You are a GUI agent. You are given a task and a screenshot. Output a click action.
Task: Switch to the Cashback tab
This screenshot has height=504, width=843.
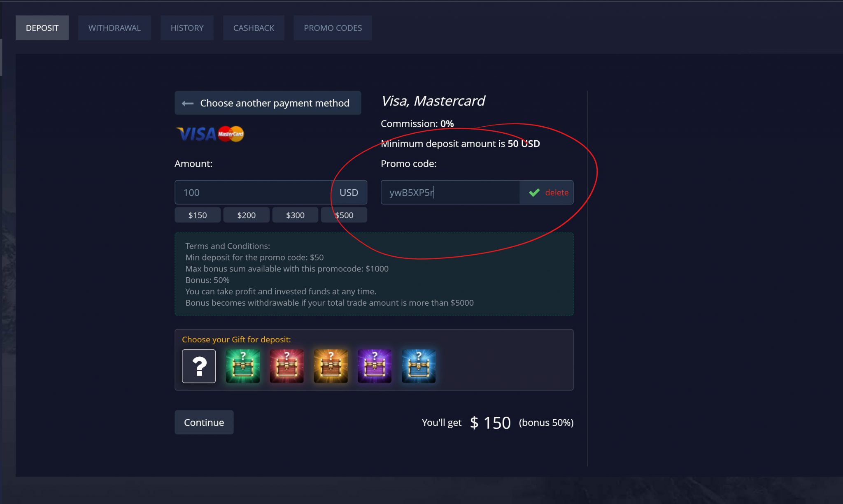254,28
